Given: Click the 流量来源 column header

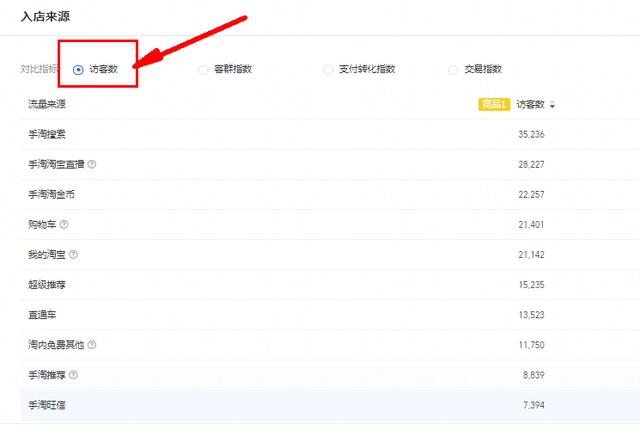Looking at the screenshot, I should (x=47, y=105).
